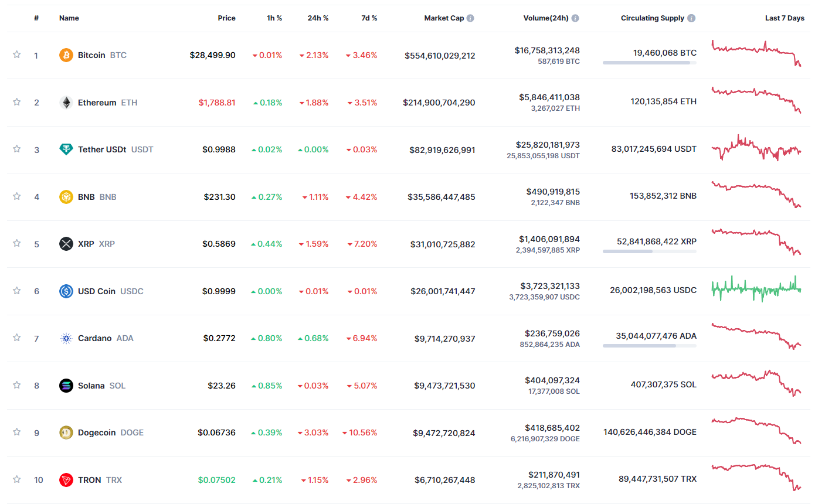The height and width of the screenshot is (504, 825).
Task: Star TRON to add to watchlist
Action: [17, 479]
